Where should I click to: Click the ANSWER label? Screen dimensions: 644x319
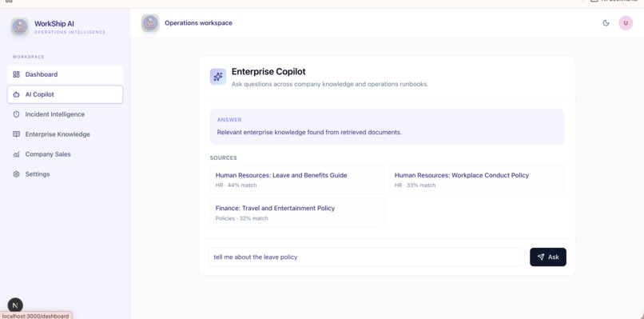pos(229,120)
